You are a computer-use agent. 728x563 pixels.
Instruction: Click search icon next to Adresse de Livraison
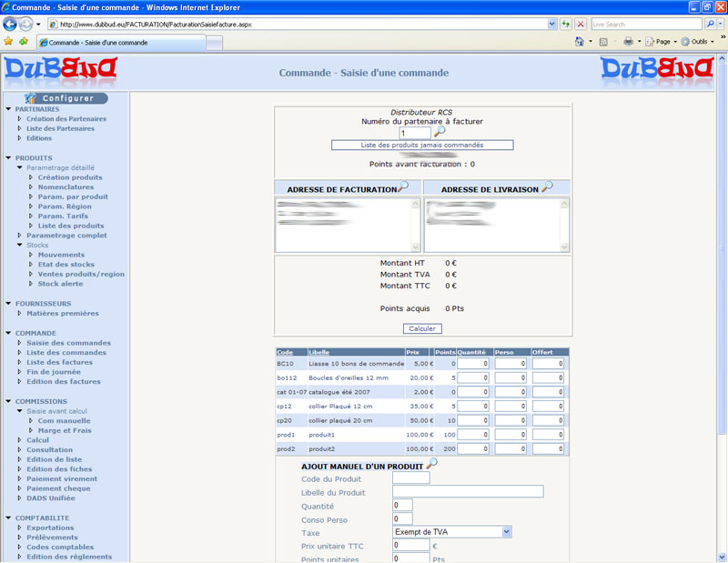[x=547, y=187]
